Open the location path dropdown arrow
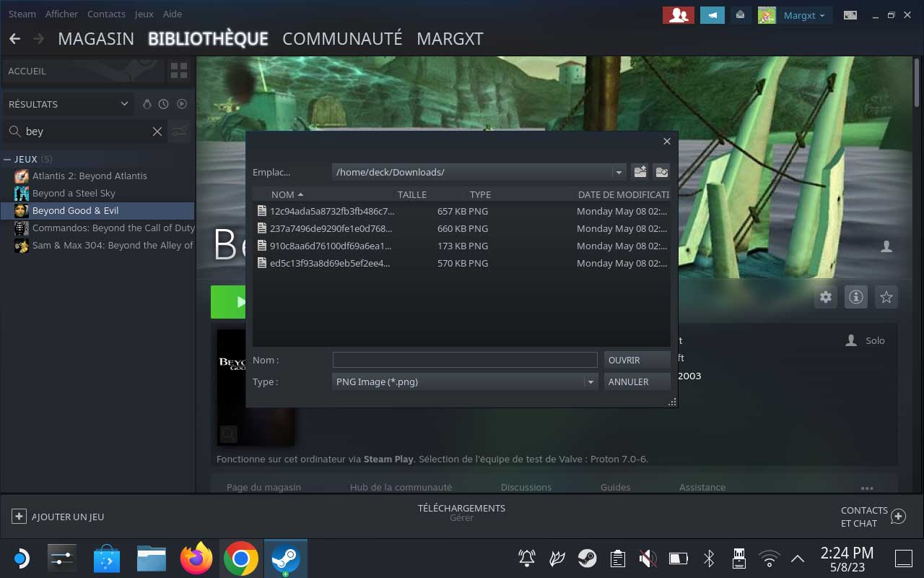This screenshot has width=924, height=578. (x=618, y=172)
